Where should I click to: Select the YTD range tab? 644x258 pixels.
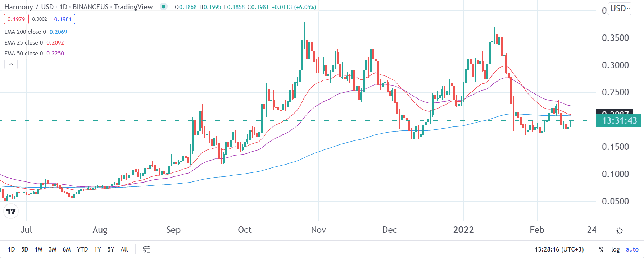[82, 249]
